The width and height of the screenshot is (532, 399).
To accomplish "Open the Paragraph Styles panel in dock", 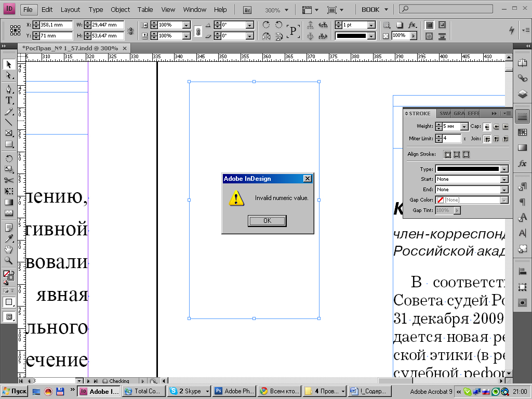I will click(523, 187).
